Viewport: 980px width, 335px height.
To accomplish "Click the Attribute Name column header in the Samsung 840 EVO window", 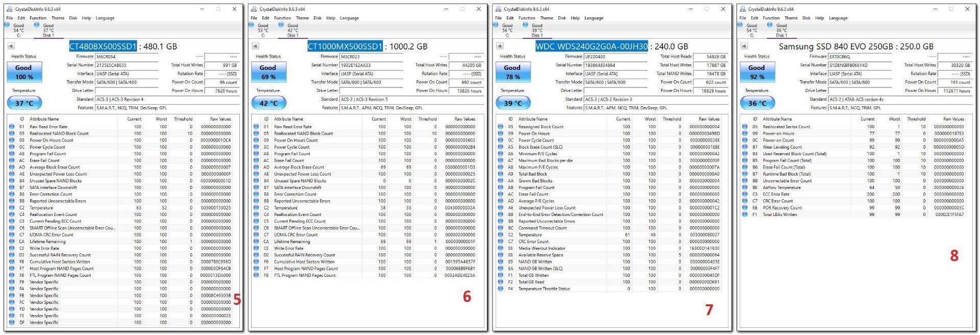I will pyautogui.click(x=777, y=119).
